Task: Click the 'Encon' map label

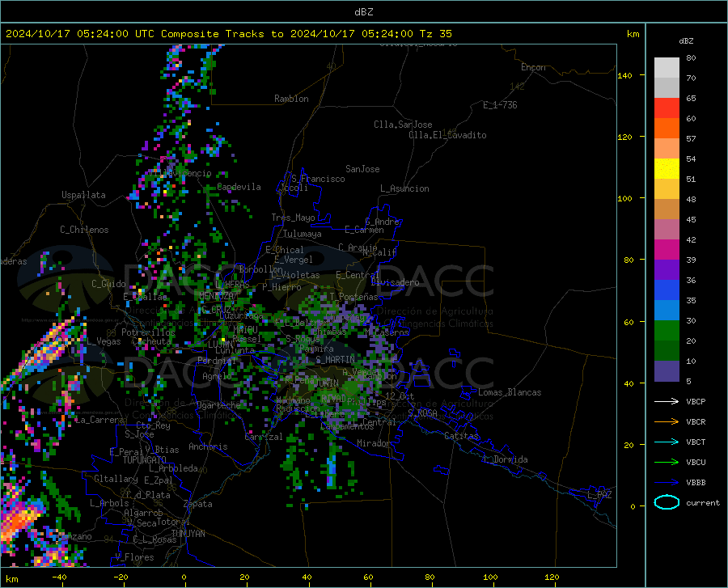Action: click(x=533, y=67)
